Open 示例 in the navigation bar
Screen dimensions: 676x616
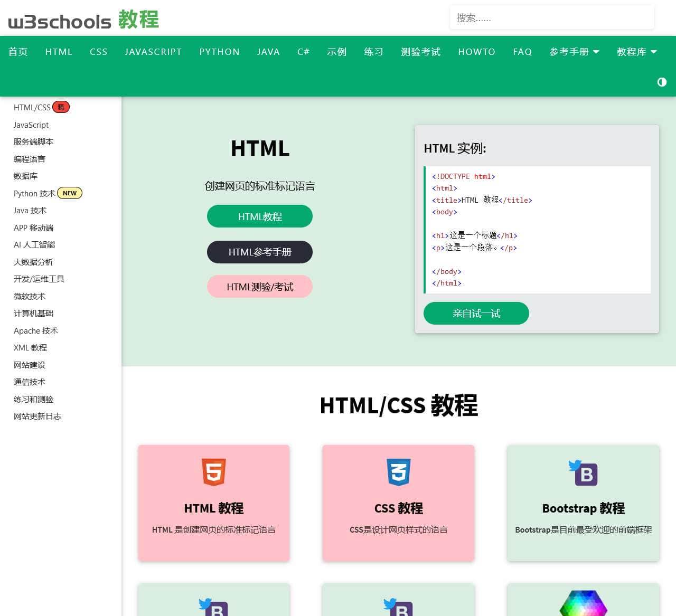click(x=336, y=52)
